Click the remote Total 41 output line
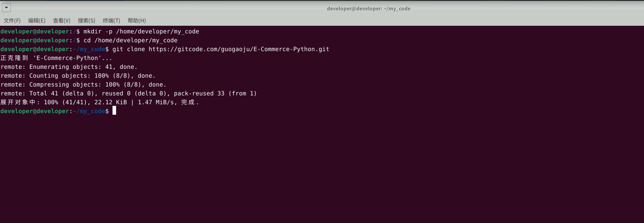Viewport: 644px width, 223px height. click(129, 93)
